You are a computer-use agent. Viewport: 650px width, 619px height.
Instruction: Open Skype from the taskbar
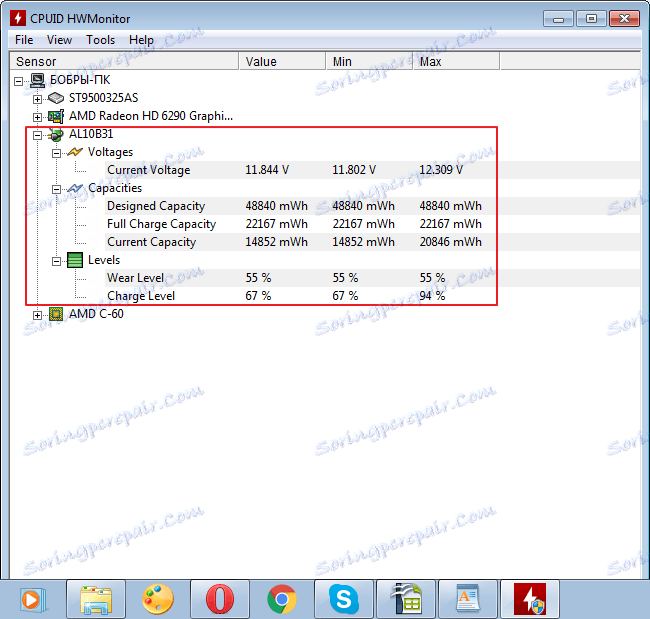point(344,599)
